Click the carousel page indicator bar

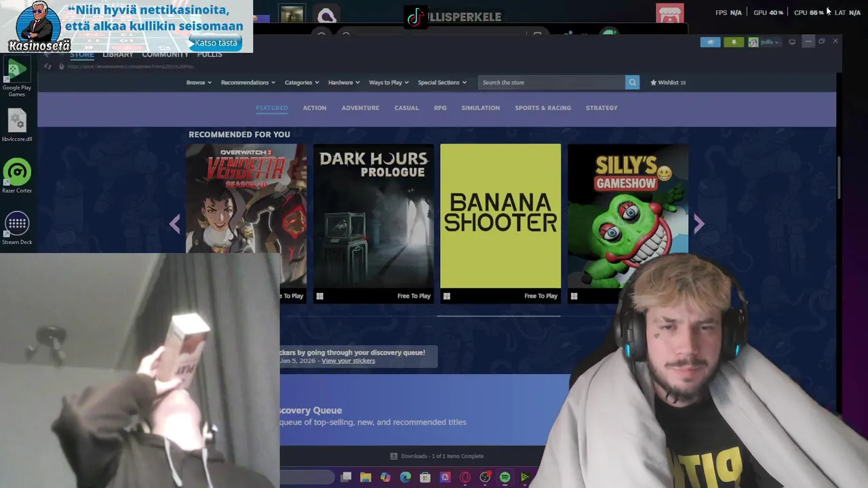tap(498, 316)
